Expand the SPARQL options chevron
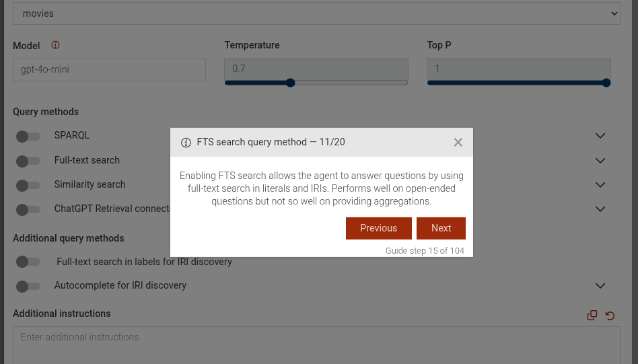 tap(600, 136)
